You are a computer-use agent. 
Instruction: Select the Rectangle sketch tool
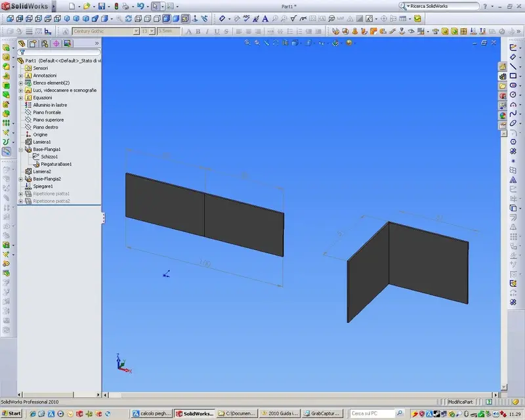coord(513,76)
